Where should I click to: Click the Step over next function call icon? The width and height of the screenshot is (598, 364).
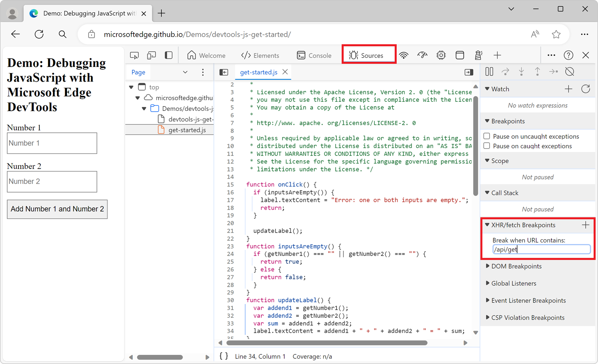506,71
